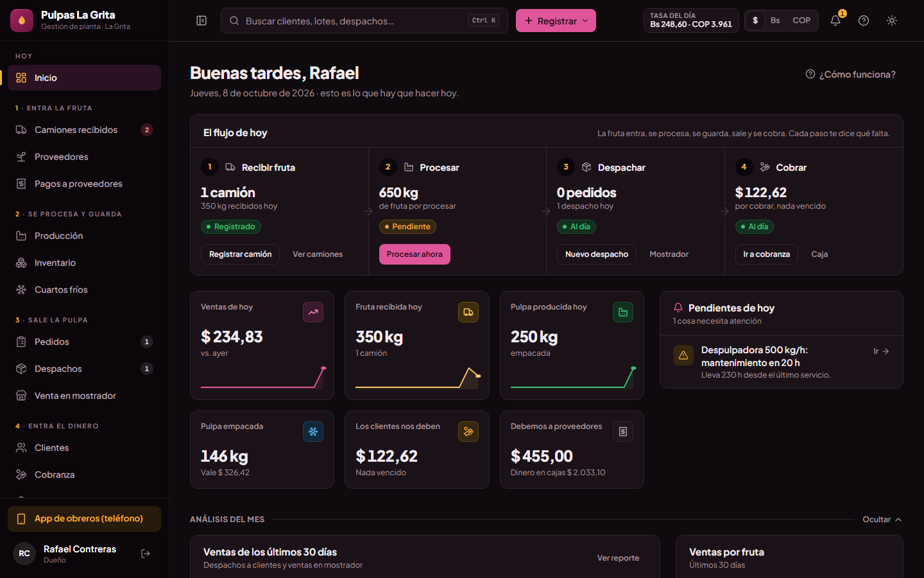Image resolution: width=924 pixels, height=578 pixels.
Task: Go to Proveedores section
Action: [x=84, y=157]
